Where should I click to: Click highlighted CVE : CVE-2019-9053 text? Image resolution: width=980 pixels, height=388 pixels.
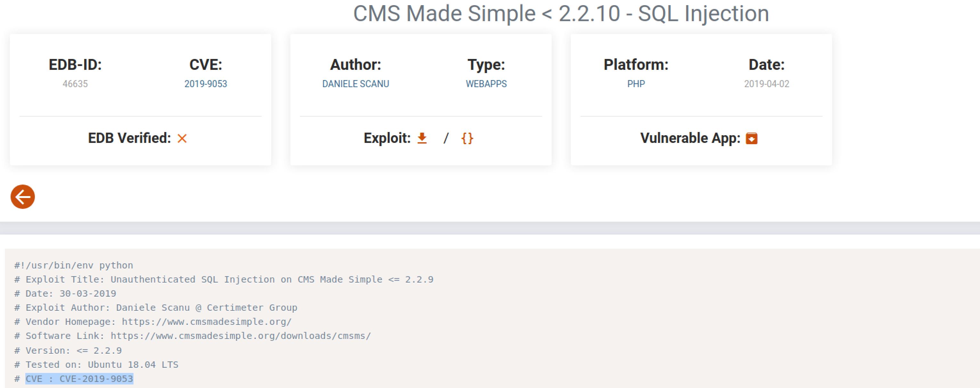[x=79, y=379]
